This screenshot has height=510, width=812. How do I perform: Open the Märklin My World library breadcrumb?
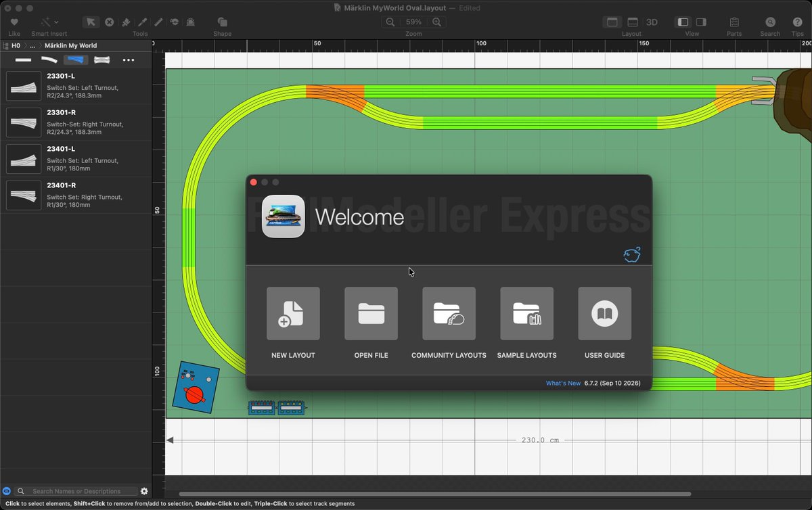point(70,45)
